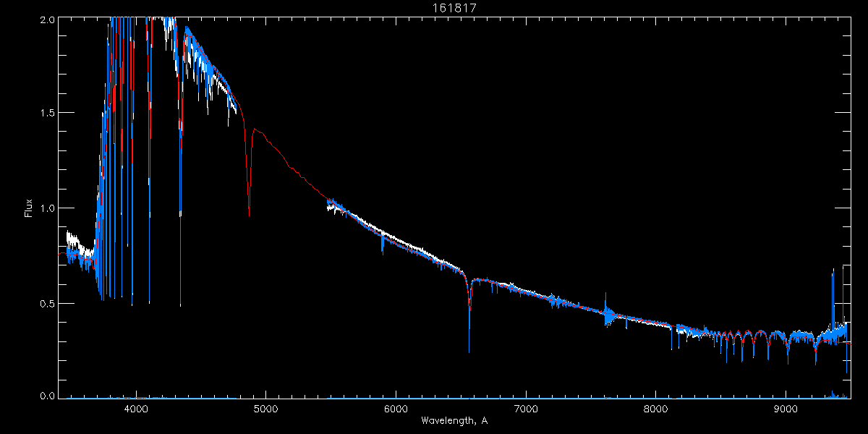
Task: Click the 1.5 flux tick label
Action: (46, 113)
